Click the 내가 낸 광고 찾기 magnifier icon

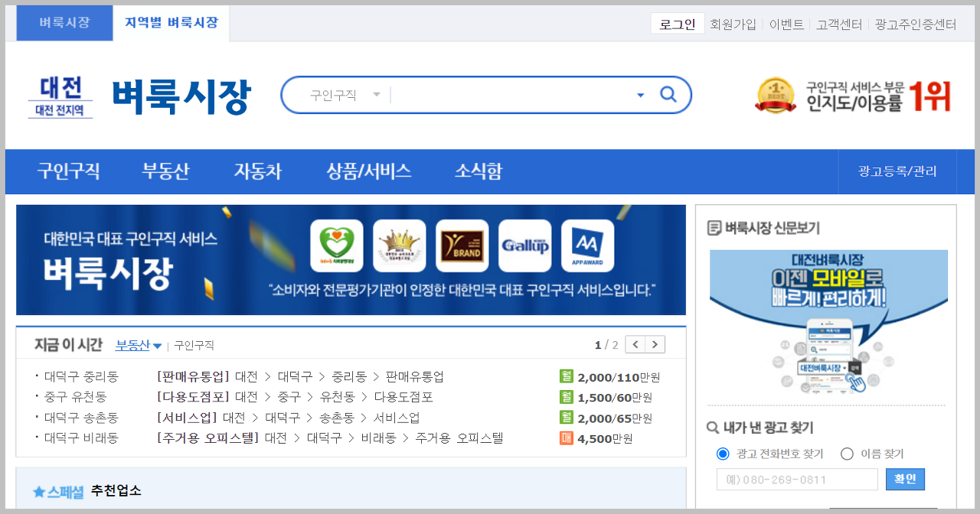click(x=713, y=428)
